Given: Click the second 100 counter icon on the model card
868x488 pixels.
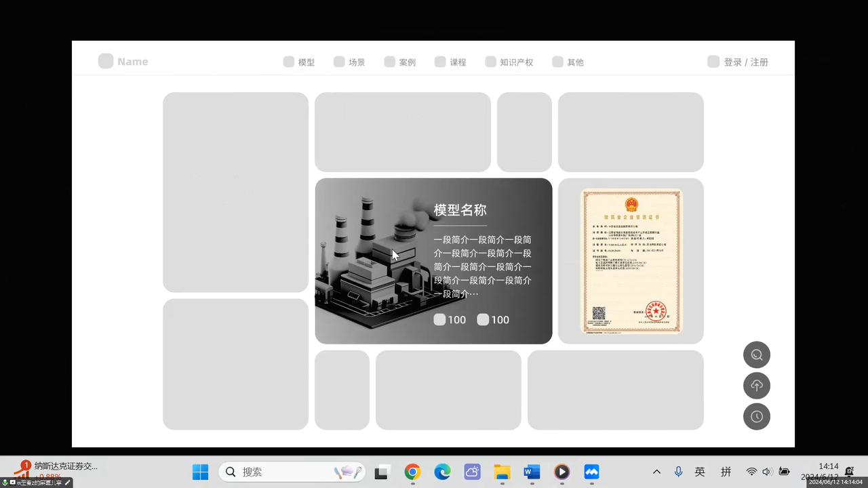Looking at the screenshot, I should click(483, 319).
